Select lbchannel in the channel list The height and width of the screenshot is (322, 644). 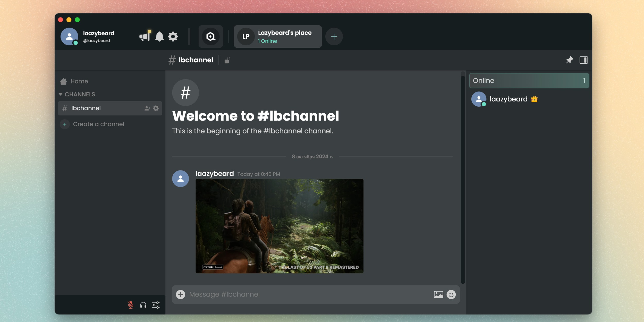[110, 108]
